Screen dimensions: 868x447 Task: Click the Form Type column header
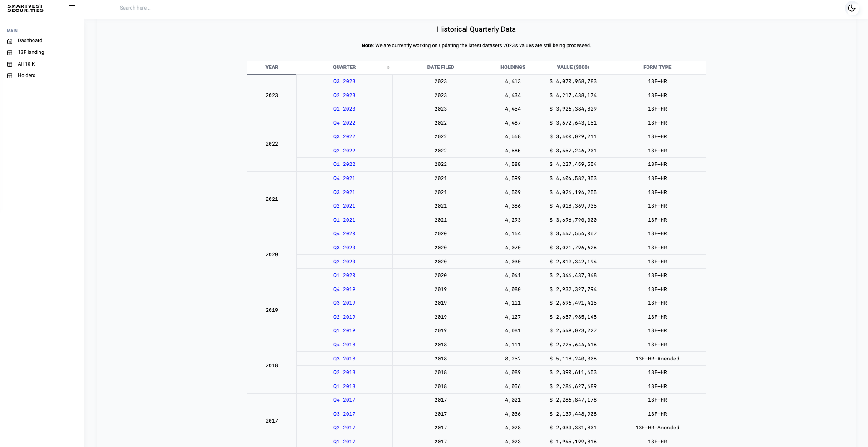tap(657, 68)
